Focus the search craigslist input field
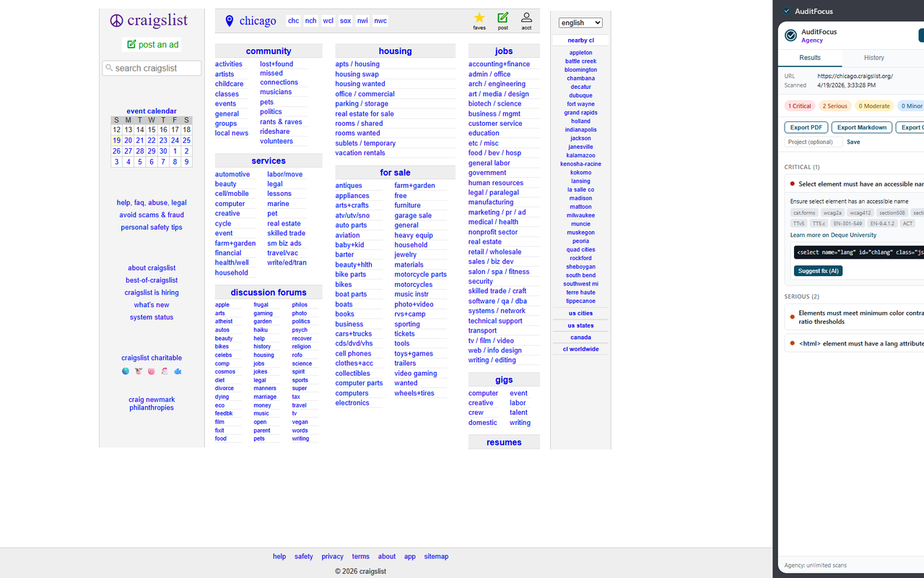 click(152, 68)
